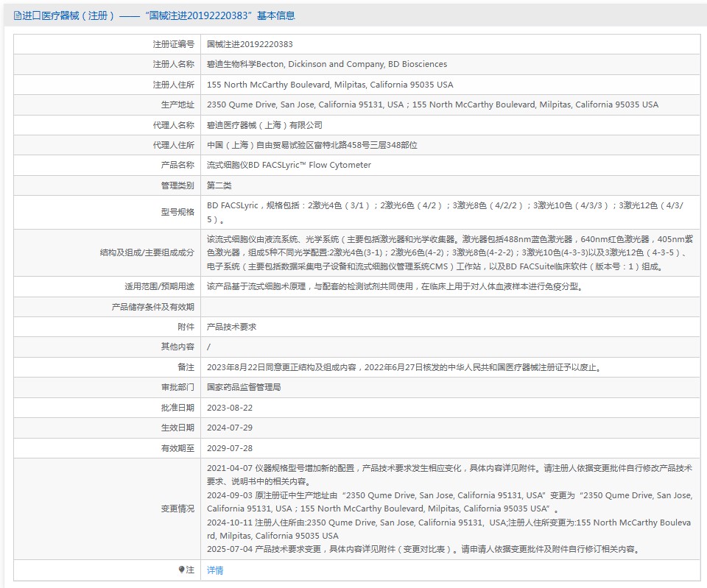Select agent name 碧迪医疗器械（上海）有限公司
Viewport: 707px width, 588px height.
pyautogui.click(x=264, y=125)
